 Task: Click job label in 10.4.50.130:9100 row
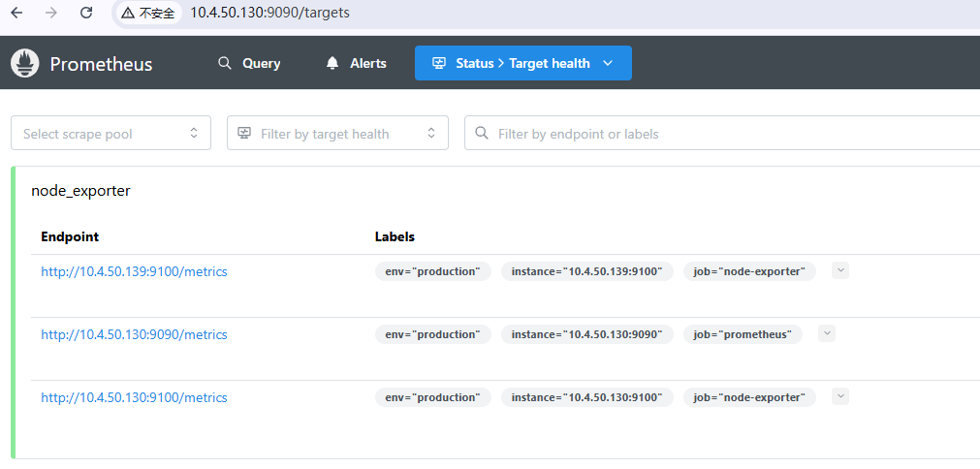pyautogui.click(x=749, y=398)
